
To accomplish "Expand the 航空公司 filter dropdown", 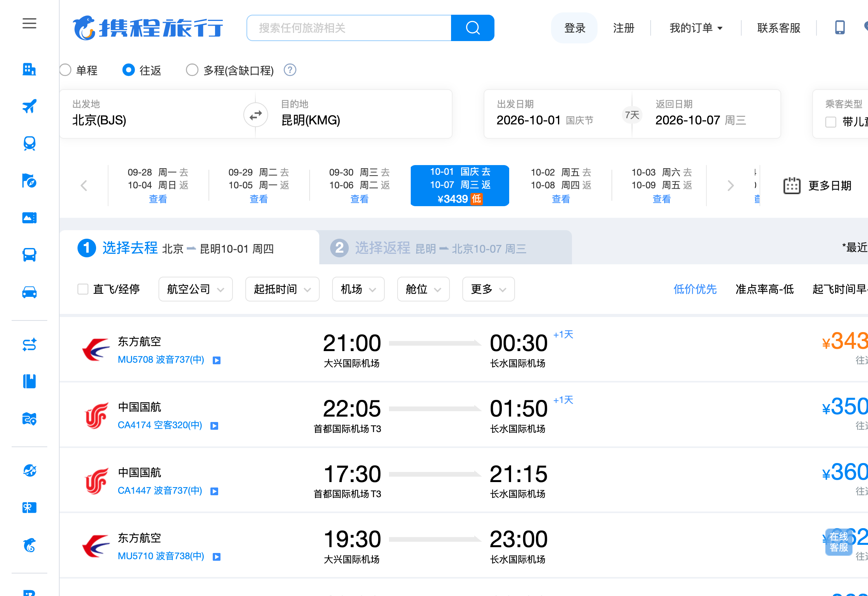I will click(195, 289).
